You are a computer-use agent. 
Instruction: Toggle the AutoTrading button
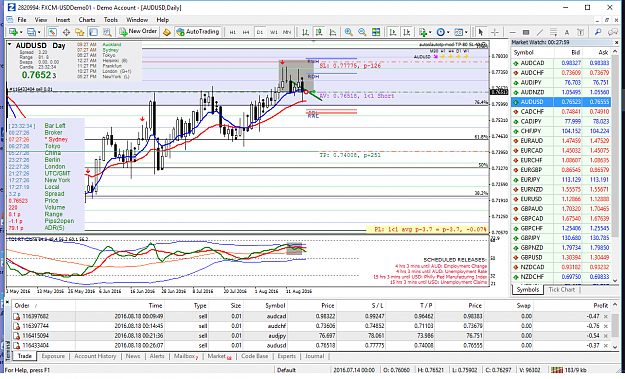[198, 31]
